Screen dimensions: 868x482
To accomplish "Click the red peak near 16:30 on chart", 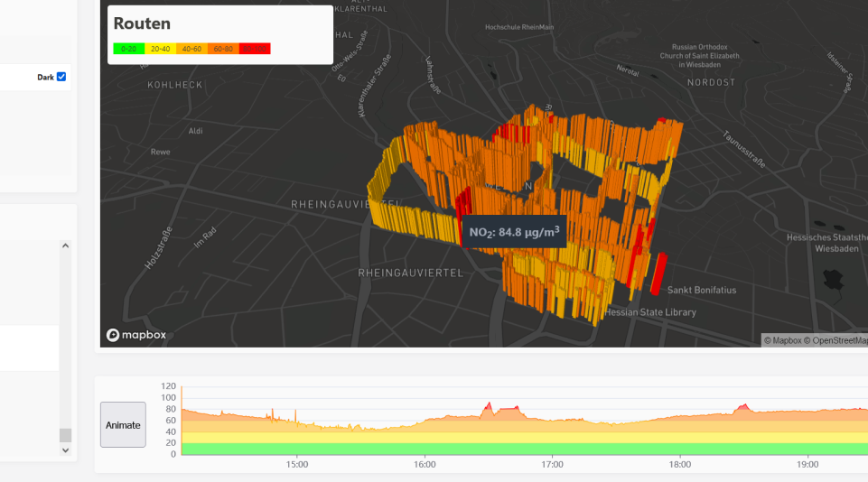I will pyautogui.click(x=489, y=407).
